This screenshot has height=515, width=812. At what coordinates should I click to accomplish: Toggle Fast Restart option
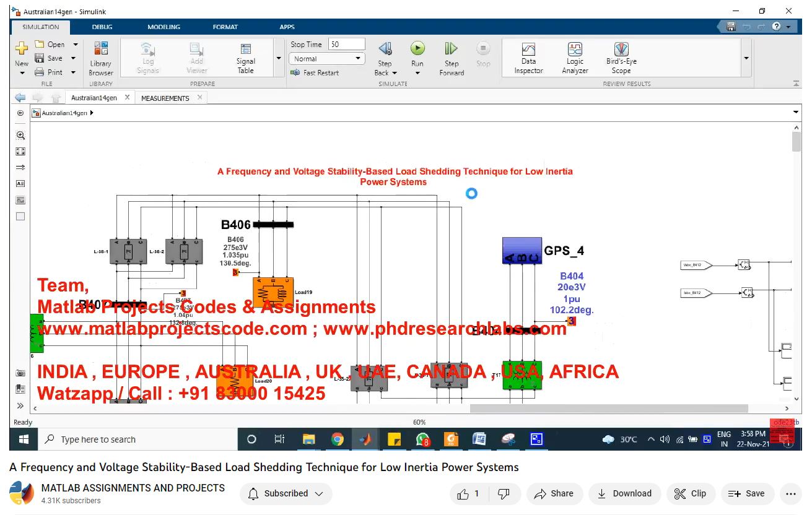click(x=315, y=73)
